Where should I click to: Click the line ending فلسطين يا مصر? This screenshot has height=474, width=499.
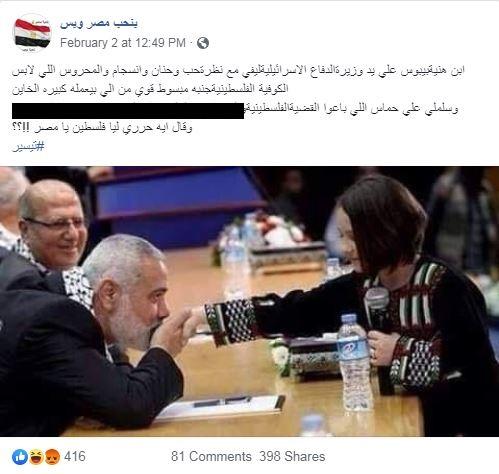(102, 128)
